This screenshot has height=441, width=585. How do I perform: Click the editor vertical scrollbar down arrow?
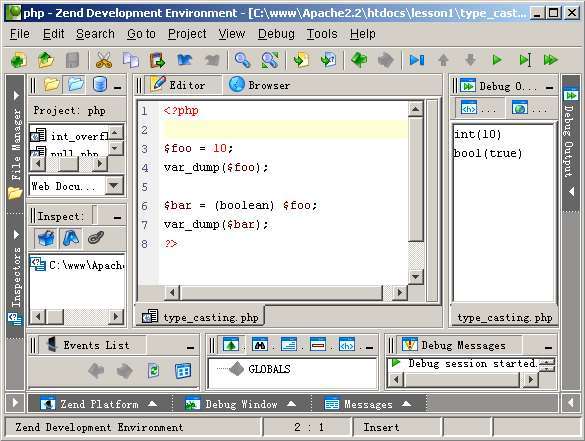[x=415, y=276]
